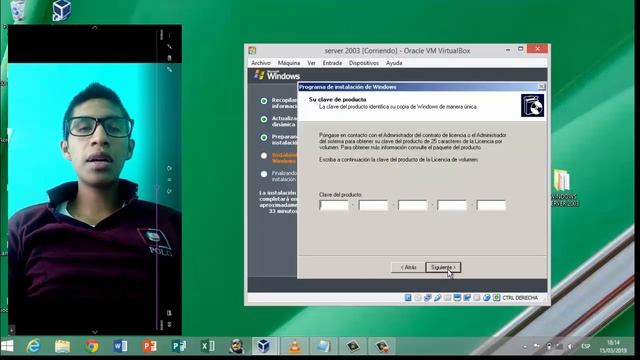This screenshot has width=640, height=360.
Task: Click the display monitor icon in VirtualBox status bar
Action: click(457, 298)
